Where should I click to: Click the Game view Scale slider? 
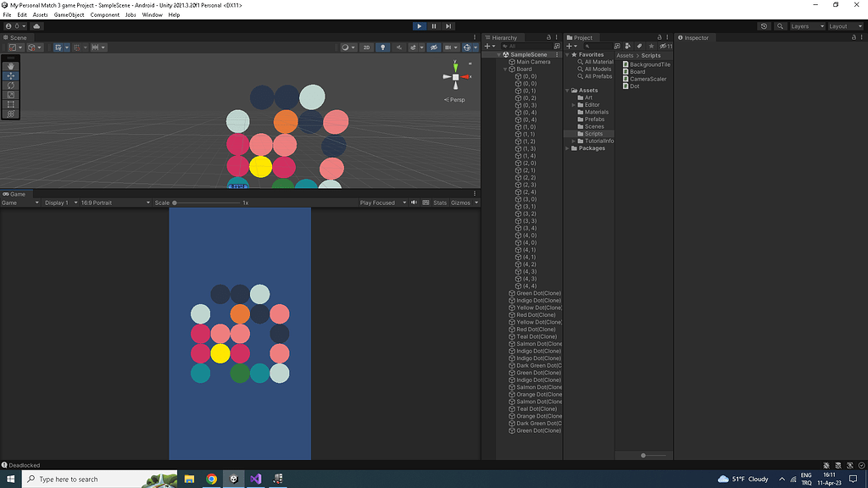point(208,202)
